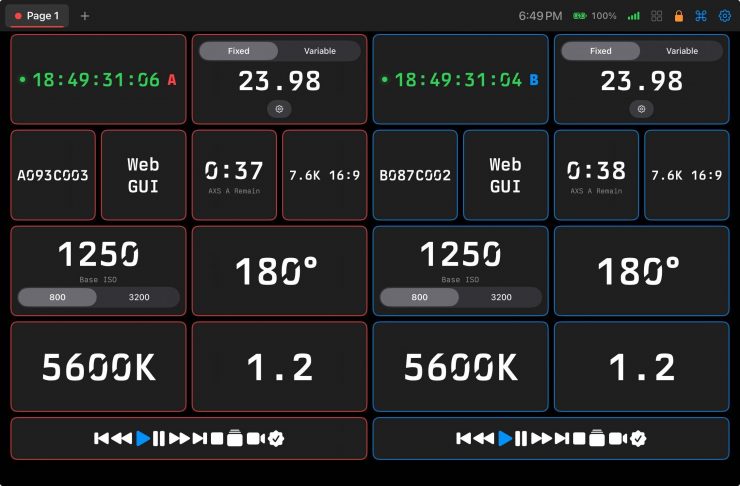The image size is (740, 486).
Task: Click the command key icon in top bar
Action: tap(701, 16)
